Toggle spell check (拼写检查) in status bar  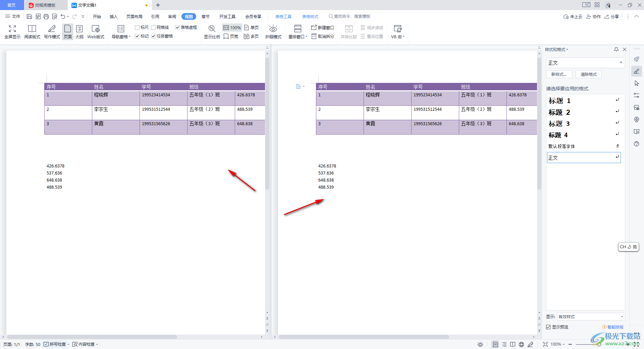coord(55,344)
